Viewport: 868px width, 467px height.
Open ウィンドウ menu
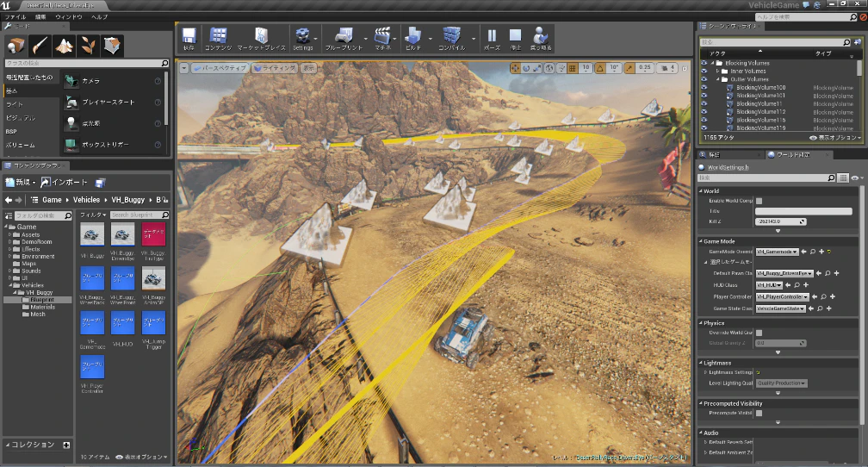(69, 17)
